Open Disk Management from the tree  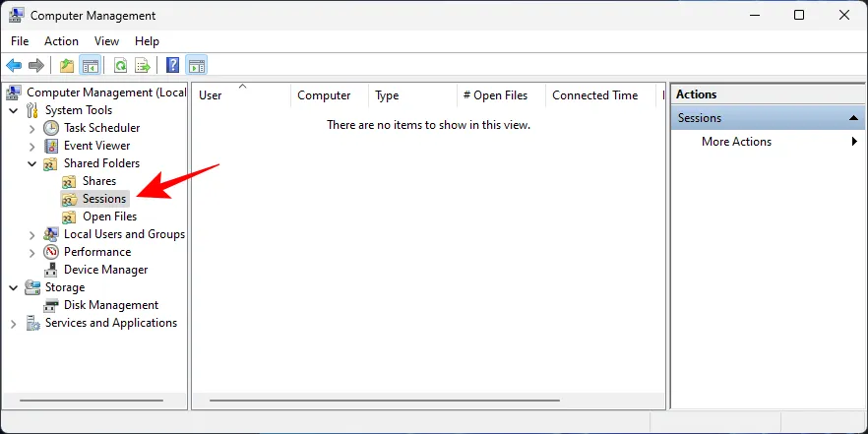(110, 305)
